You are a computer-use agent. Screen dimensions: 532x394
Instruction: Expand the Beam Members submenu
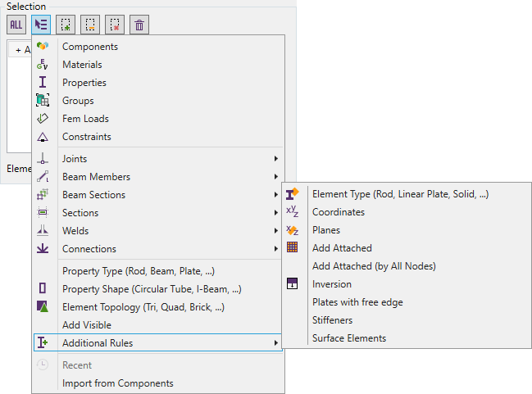point(275,177)
